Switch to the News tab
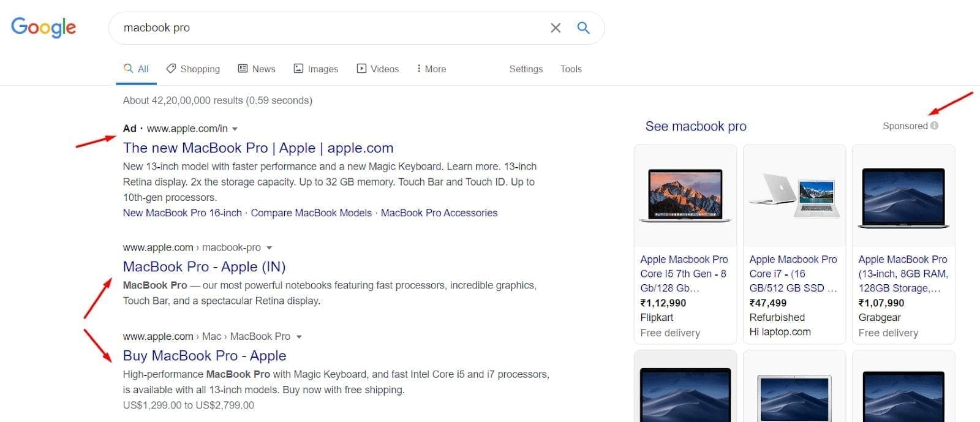 coord(257,69)
